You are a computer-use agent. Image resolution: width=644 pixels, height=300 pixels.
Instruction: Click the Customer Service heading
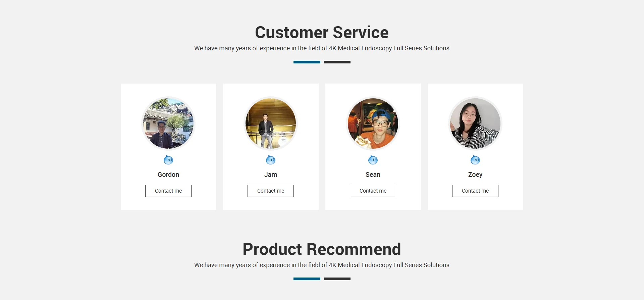322,33
